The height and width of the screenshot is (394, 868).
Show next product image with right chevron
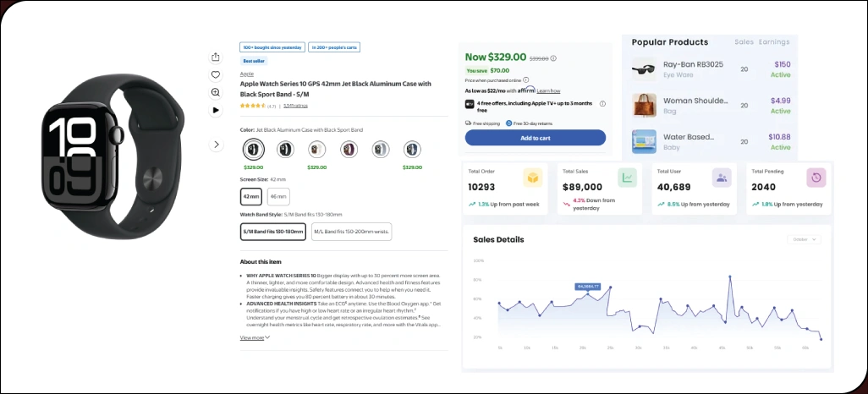click(217, 145)
